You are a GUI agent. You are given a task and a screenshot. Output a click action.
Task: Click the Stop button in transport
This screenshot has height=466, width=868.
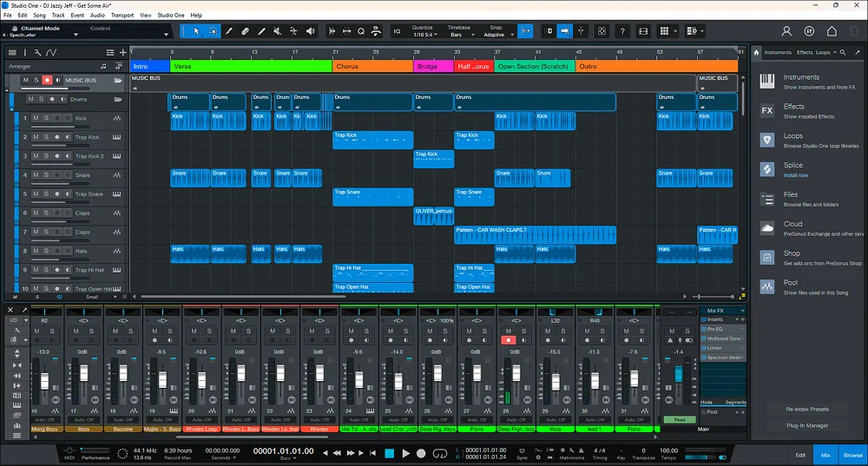(x=390, y=453)
